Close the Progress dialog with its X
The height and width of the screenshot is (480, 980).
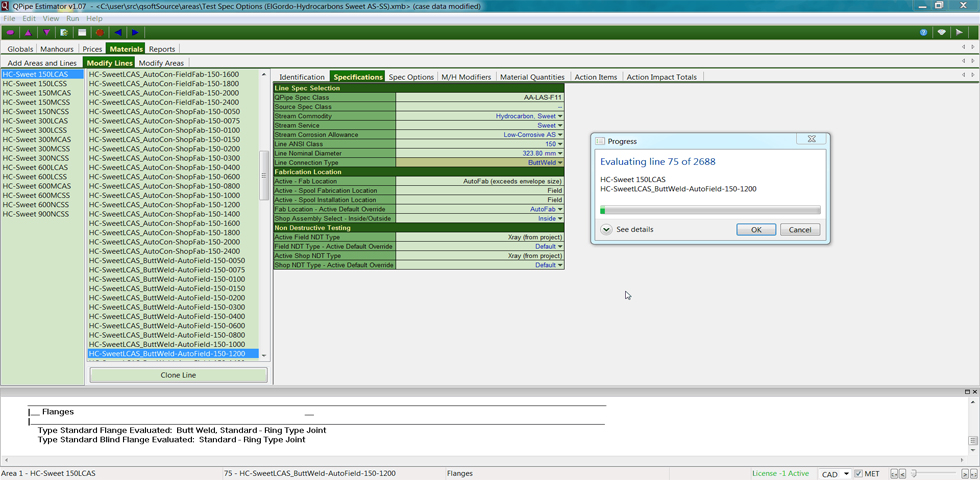(x=811, y=139)
